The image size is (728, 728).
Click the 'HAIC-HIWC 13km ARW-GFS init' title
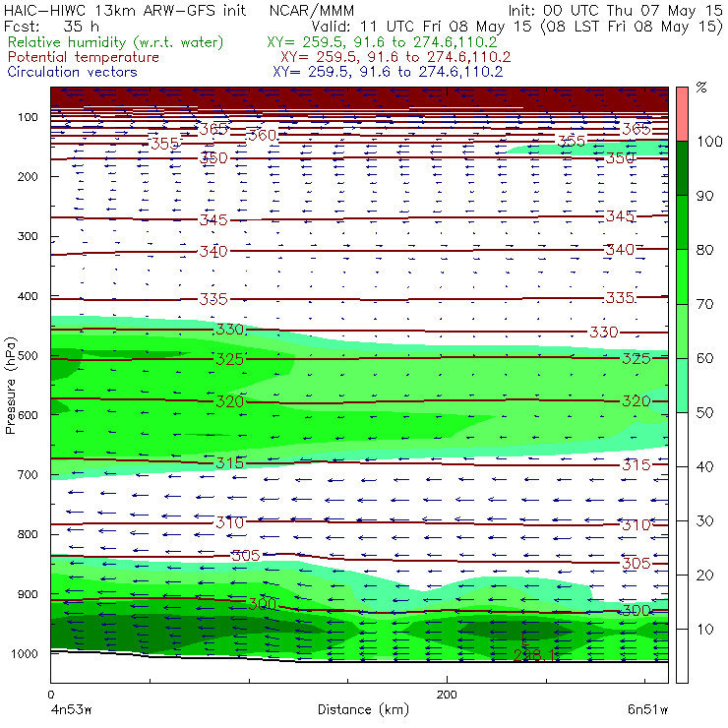124,10
